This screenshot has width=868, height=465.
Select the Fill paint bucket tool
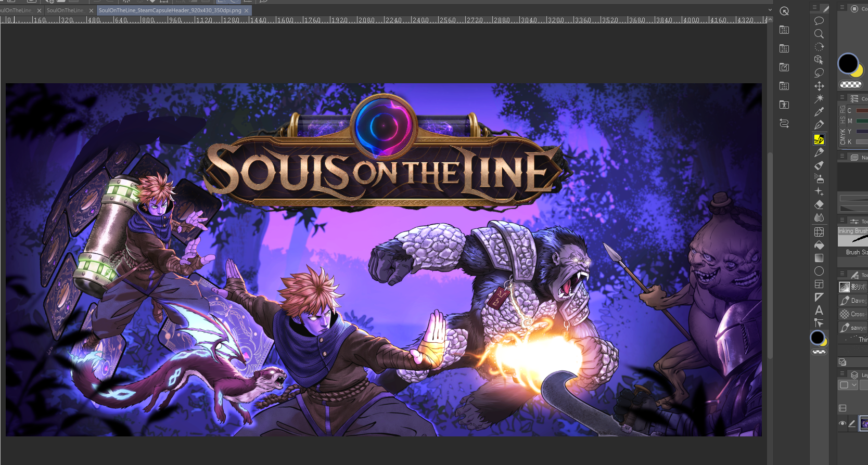(819, 245)
